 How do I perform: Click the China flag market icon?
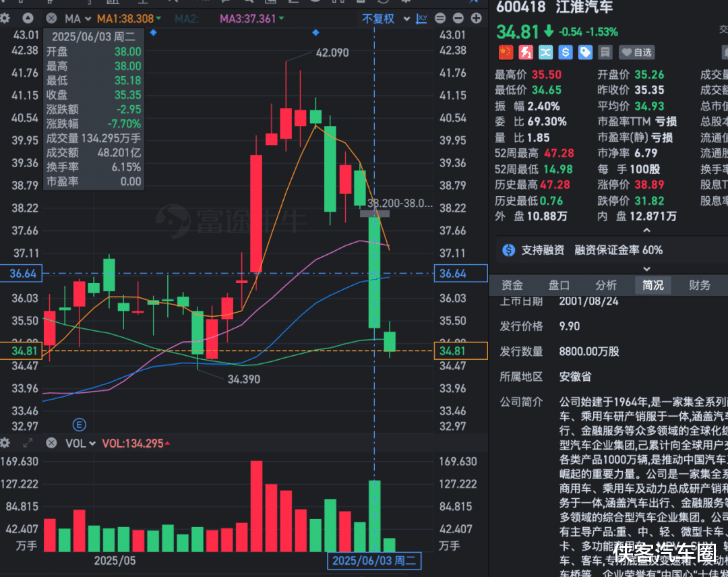(506, 52)
